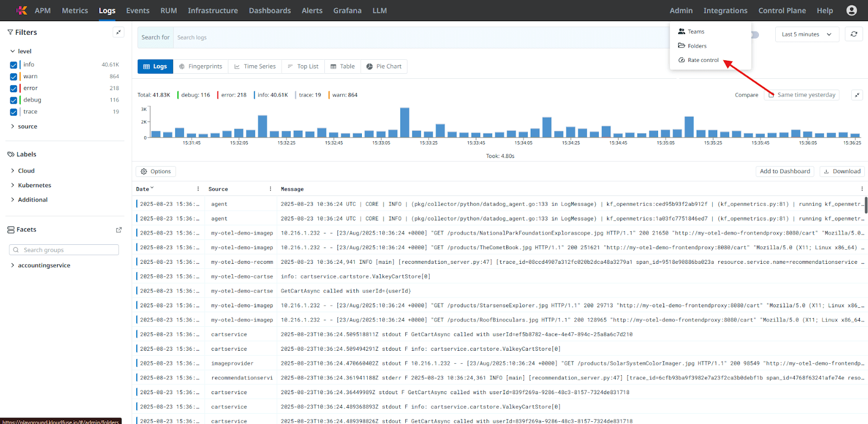Viewport: 868px width, 424px height.
Task: Open the Grafana navigation item
Action: [x=347, y=10]
